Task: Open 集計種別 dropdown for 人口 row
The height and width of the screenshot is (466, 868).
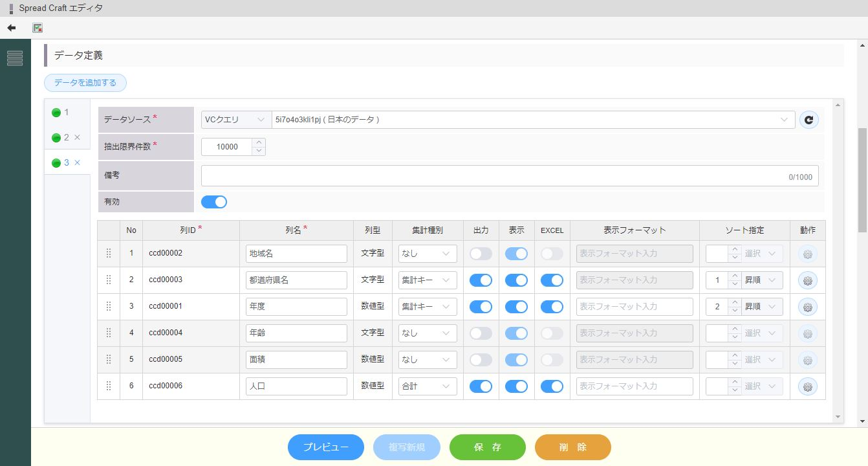Action: tap(427, 386)
